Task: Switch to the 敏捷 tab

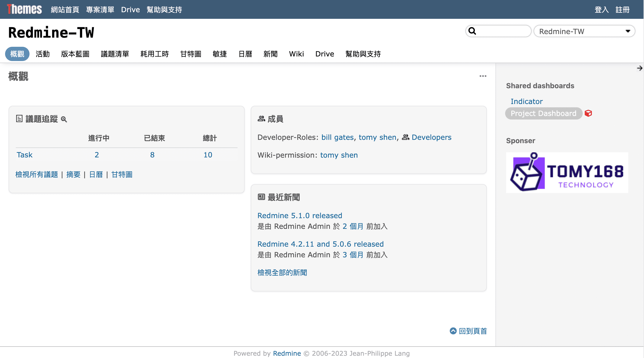Action: pyautogui.click(x=220, y=54)
